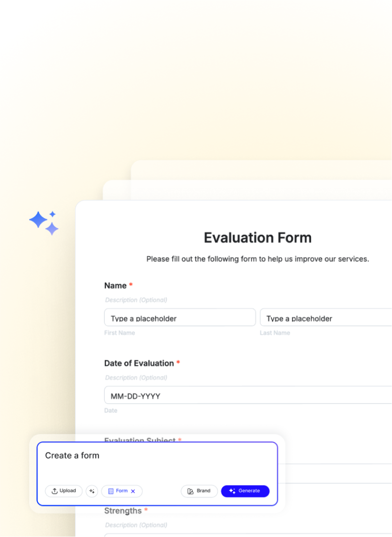392x537 pixels.
Task: Click the Upload button in prompt box
Action: coord(64,491)
